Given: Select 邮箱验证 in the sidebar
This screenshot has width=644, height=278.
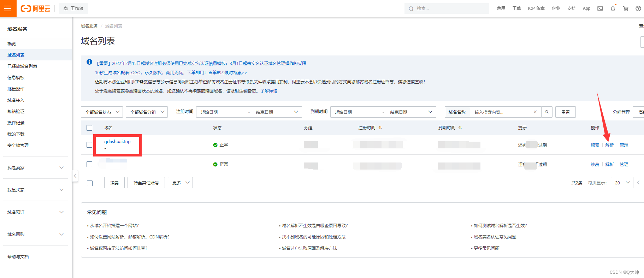Looking at the screenshot, I should tap(16, 111).
